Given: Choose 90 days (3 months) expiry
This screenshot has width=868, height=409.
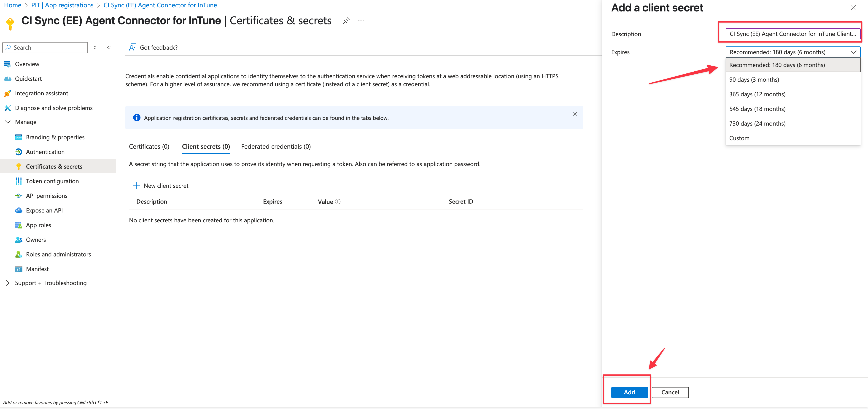Looking at the screenshot, I should [x=793, y=80].
